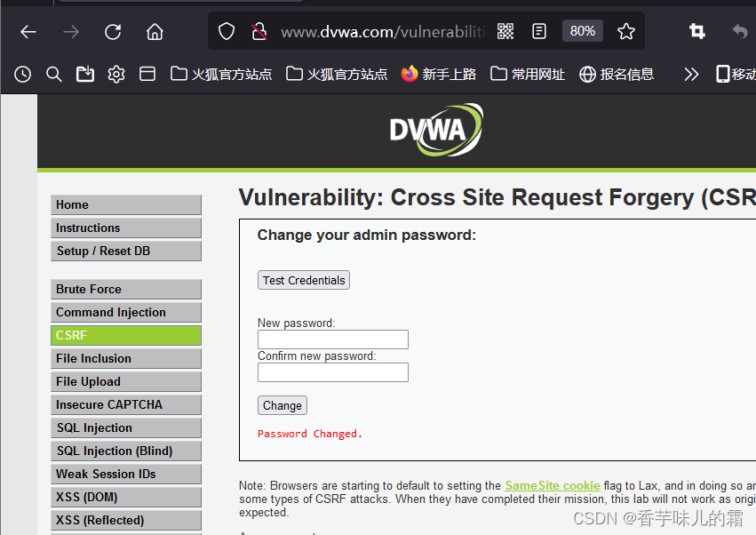Viewport: 756px width, 535px height.
Task: Open browsing history clock icon
Action: click(x=21, y=74)
